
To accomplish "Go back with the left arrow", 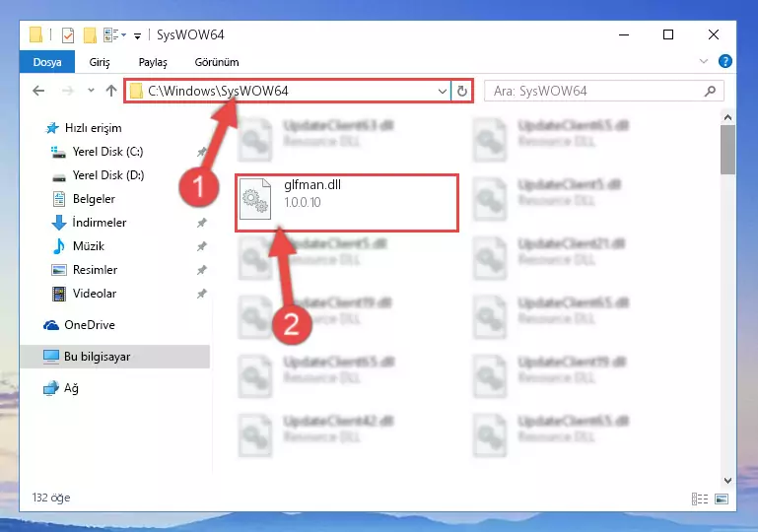I will point(38,91).
